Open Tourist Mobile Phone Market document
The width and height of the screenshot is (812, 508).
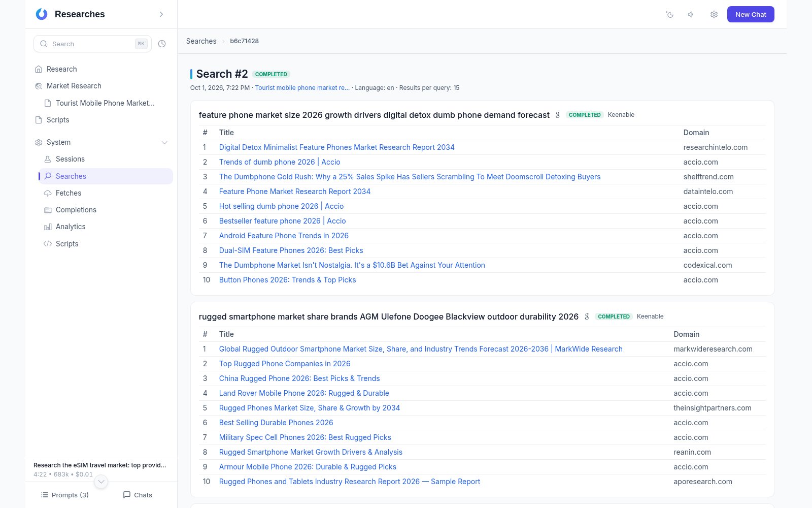tap(106, 103)
